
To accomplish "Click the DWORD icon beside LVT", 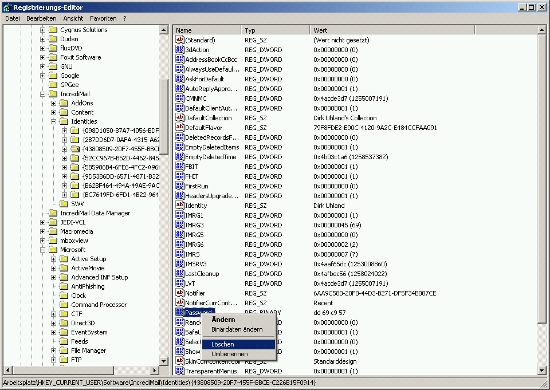I will (x=180, y=283).
